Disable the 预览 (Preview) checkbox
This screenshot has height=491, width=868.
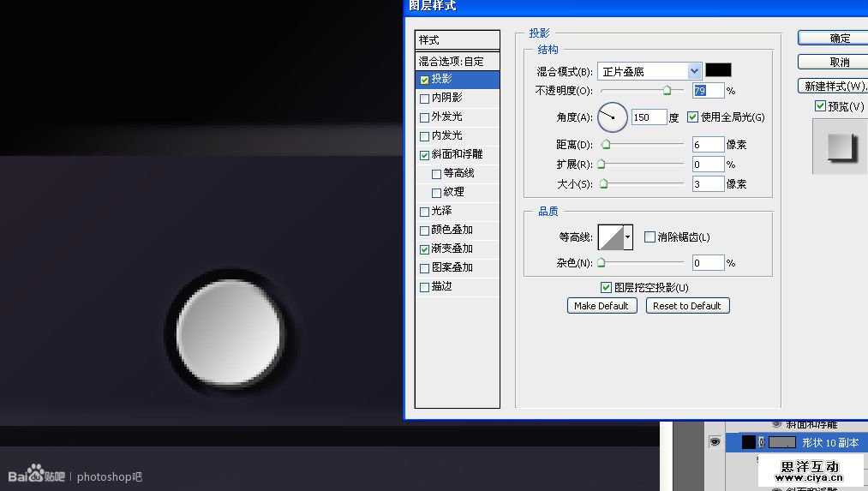(x=820, y=106)
